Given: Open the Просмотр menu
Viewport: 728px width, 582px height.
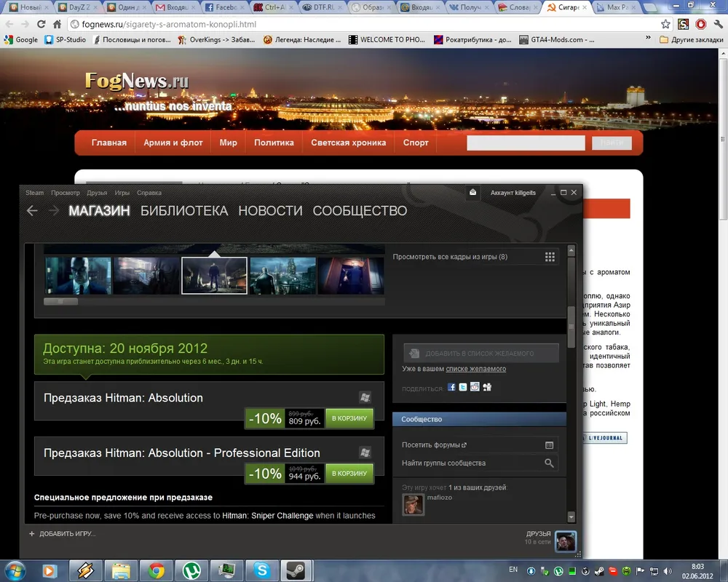Looking at the screenshot, I should 65,193.
